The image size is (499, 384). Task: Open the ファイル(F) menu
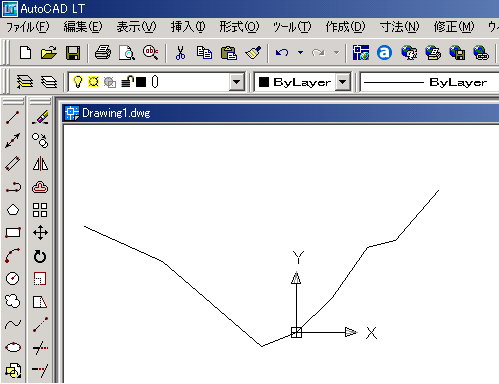click(x=28, y=27)
